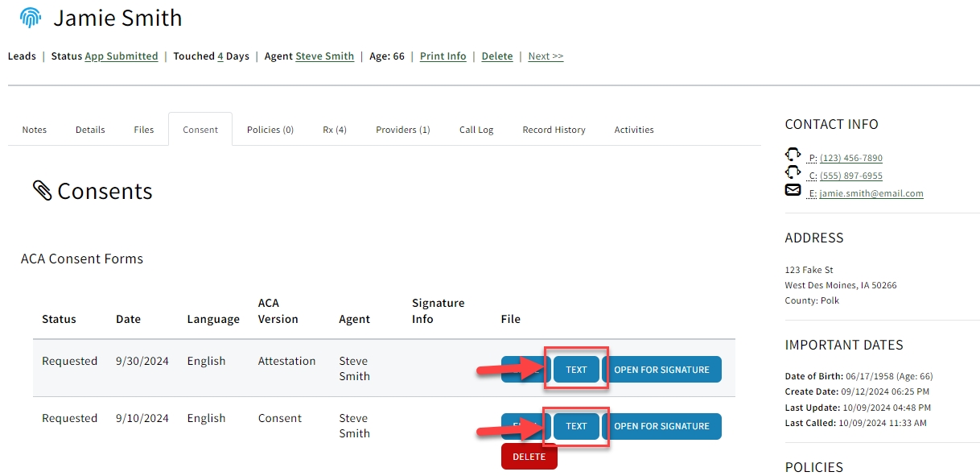Click the envelope icon next to the email address
980x476 pixels.
(x=793, y=189)
